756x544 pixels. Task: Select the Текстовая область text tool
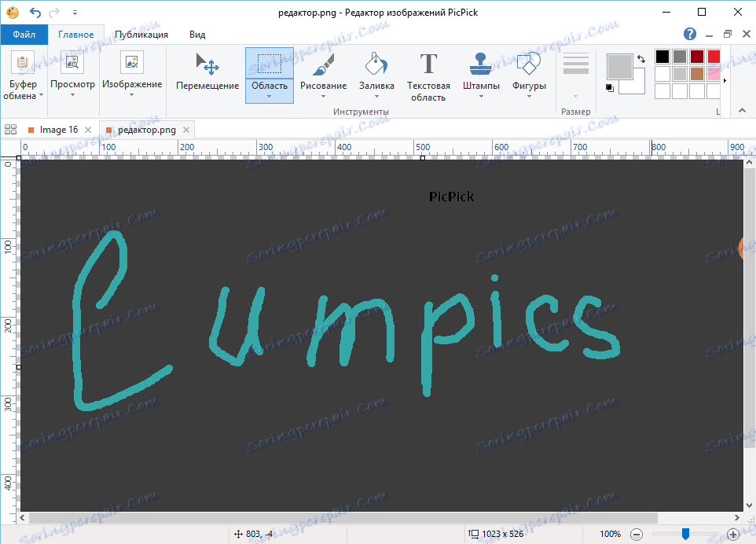tap(428, 76)
